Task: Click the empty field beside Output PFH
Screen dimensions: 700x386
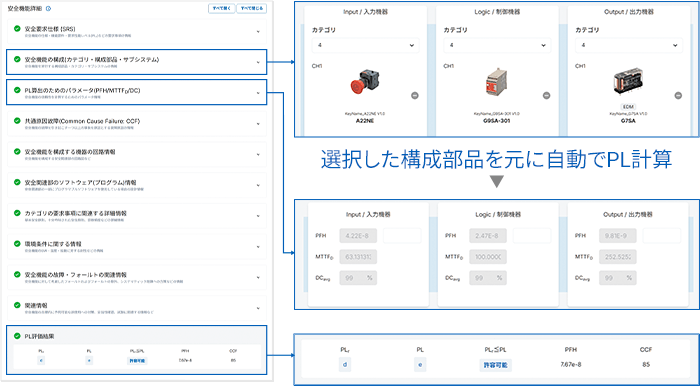Action: [x=662, y=236]
